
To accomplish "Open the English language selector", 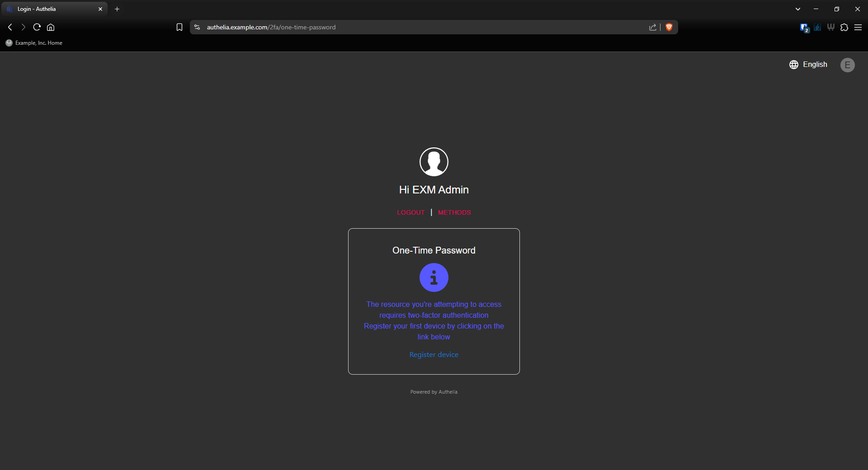I will point(808,65).
